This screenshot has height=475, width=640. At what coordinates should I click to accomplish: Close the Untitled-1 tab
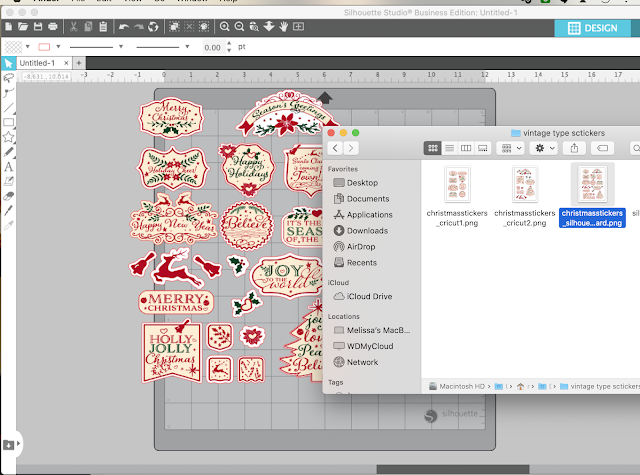coord(66,63)
